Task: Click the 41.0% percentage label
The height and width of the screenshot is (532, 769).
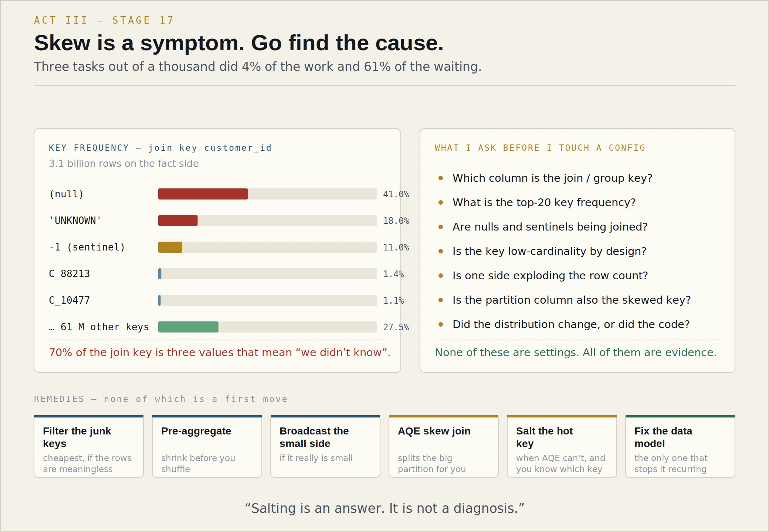Action: pos(396,194)
